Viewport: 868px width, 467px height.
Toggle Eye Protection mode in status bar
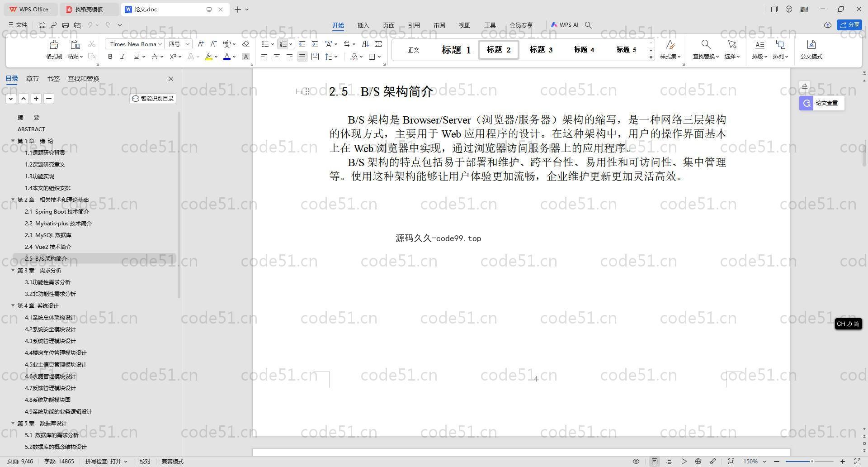coord(636,461)
